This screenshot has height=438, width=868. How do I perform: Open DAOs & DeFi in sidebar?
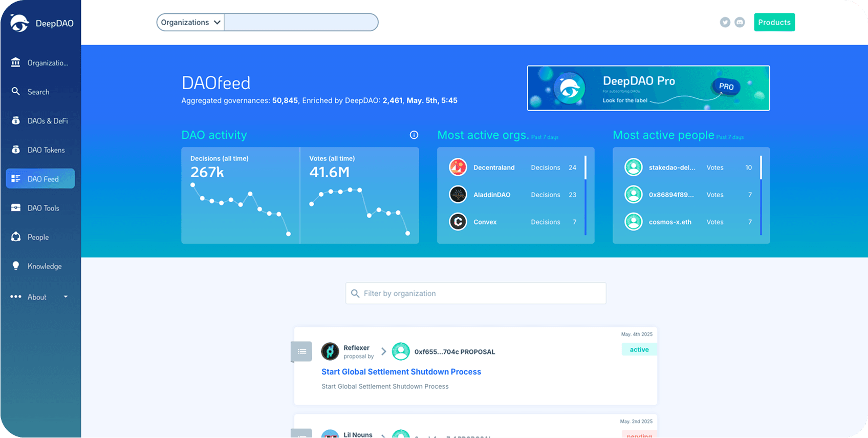click(x=40, y=121)
